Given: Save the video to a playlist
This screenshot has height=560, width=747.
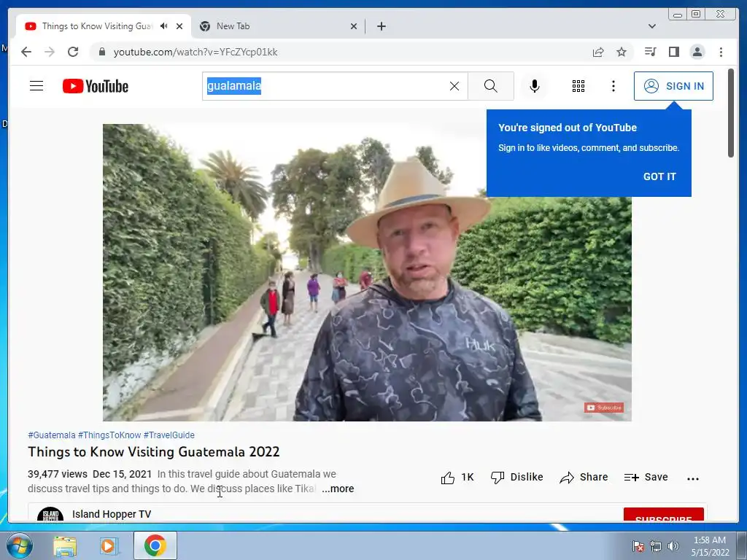Looking at the screenshot, I should [x=646, y=477].
